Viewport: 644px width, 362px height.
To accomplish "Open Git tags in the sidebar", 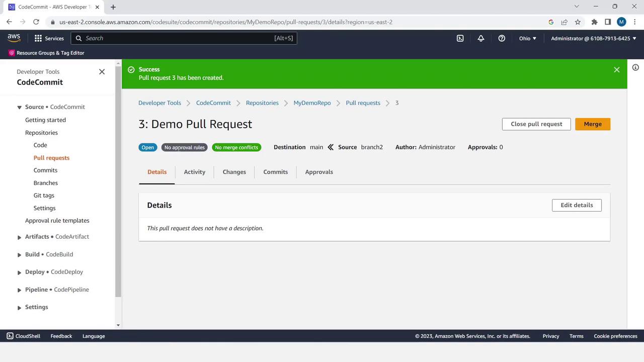I will (44, 196).
